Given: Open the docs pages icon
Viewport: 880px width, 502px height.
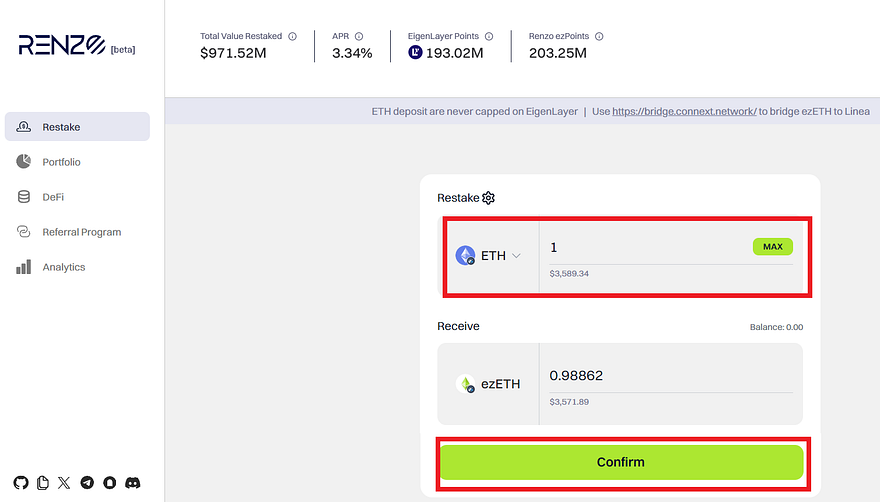Looking at the screenshot, I should (x=43, y=483).
